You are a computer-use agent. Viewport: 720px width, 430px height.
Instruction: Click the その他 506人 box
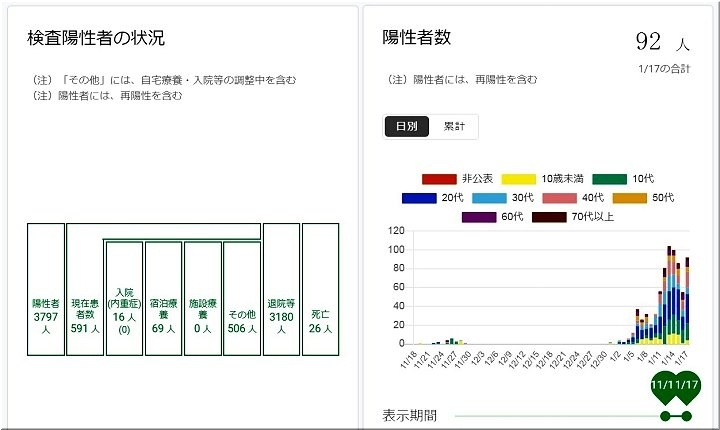tap(241, 313)
